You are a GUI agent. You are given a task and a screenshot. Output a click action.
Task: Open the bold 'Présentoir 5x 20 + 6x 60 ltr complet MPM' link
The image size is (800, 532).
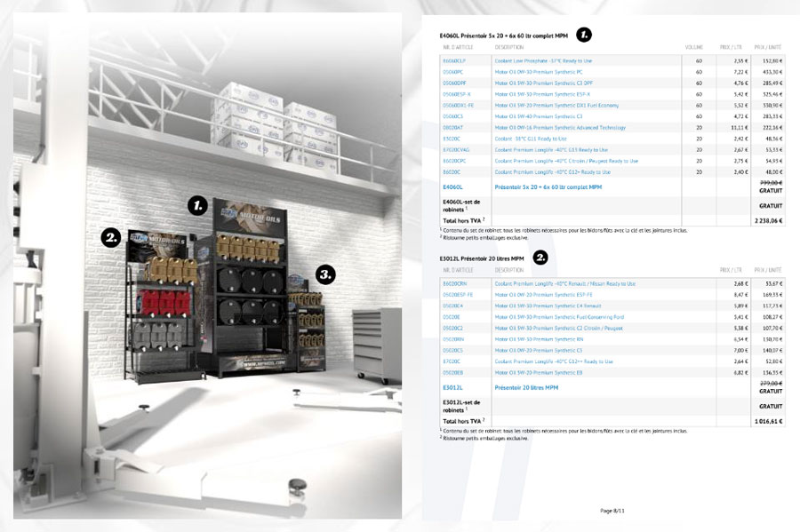click(x=548, y=187)
